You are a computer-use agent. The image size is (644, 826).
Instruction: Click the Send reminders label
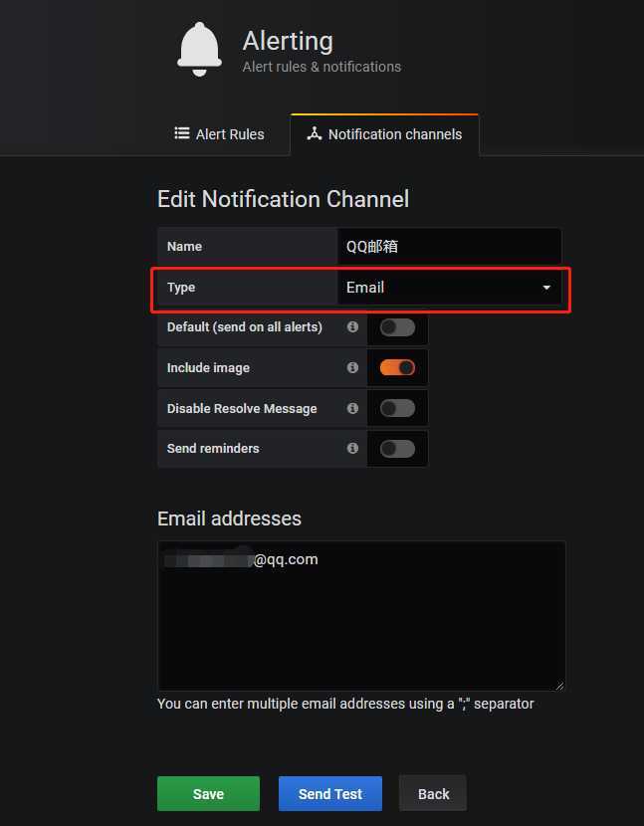tap(213, 448)
